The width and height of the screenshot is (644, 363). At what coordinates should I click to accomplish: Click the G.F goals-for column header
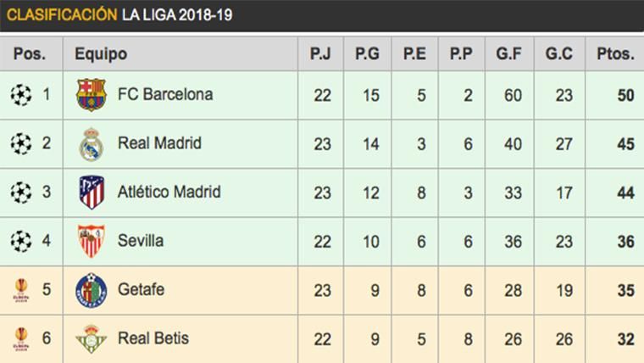click(510, 54)
